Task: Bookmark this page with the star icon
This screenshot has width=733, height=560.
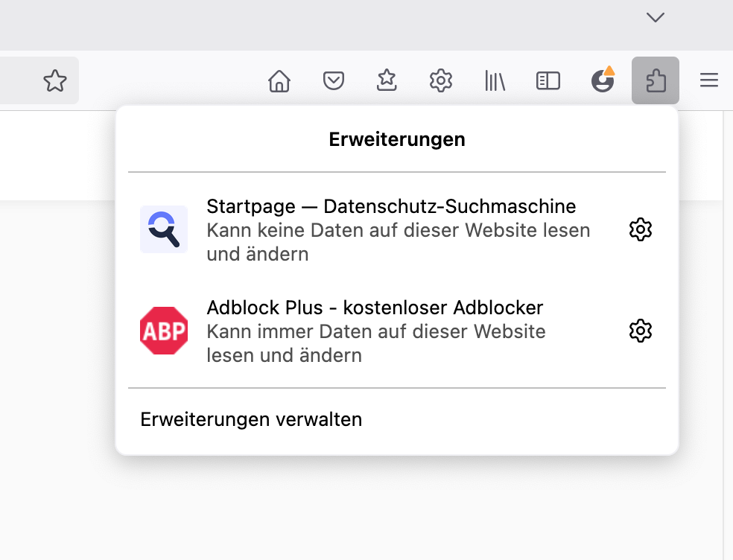Action: click(55, 80)
